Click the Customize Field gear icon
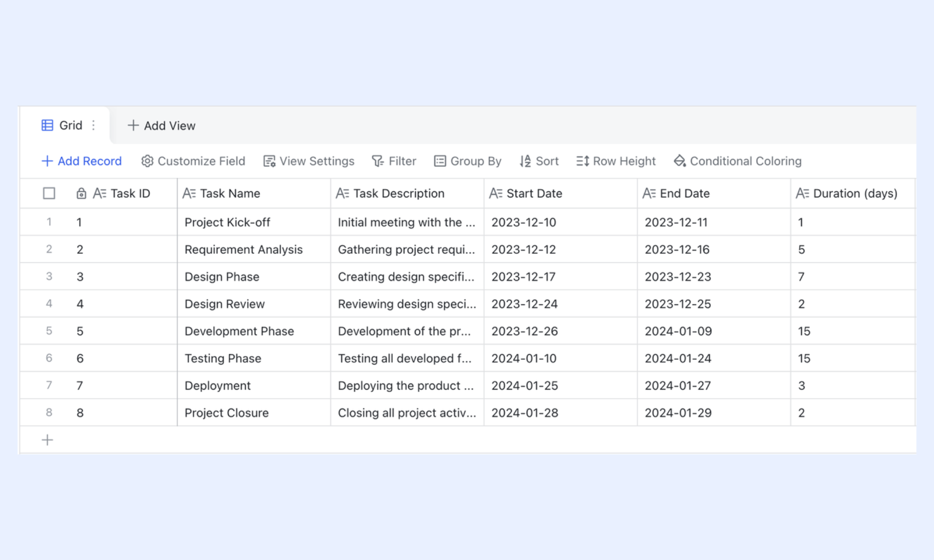This screenshot has height=560, width=934. [147, 161]
